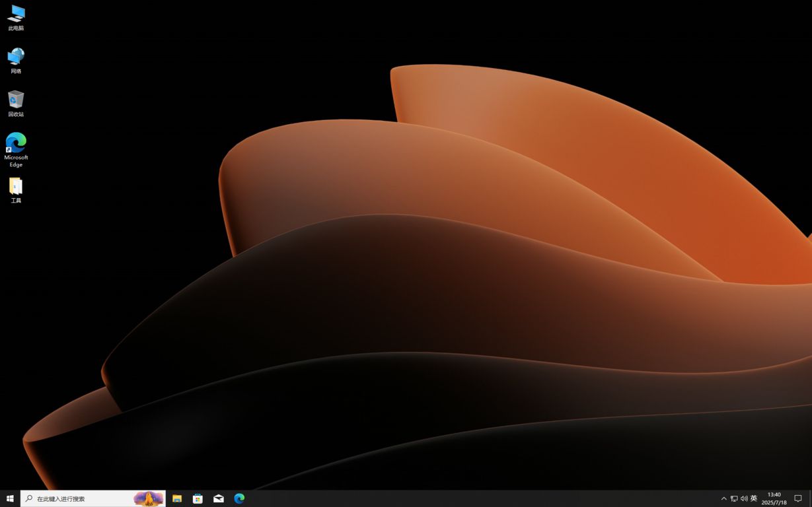
Task: Expand the hidden system tray icons
Action: (723, 498)
